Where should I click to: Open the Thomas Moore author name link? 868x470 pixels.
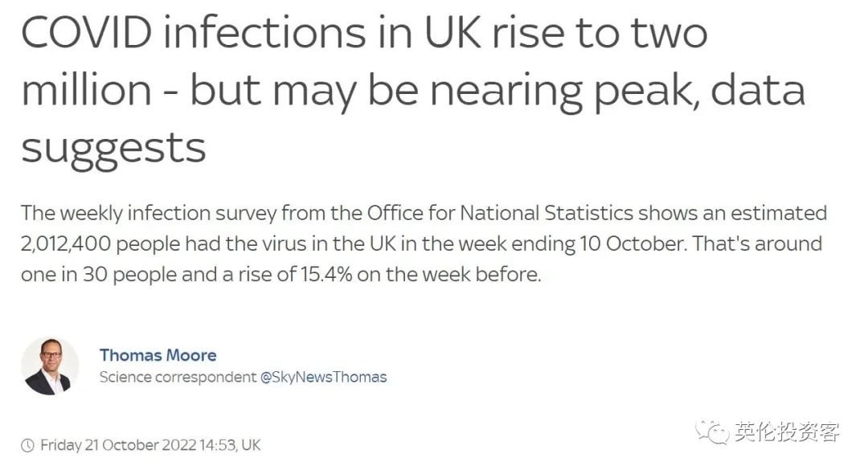[158, 355]
